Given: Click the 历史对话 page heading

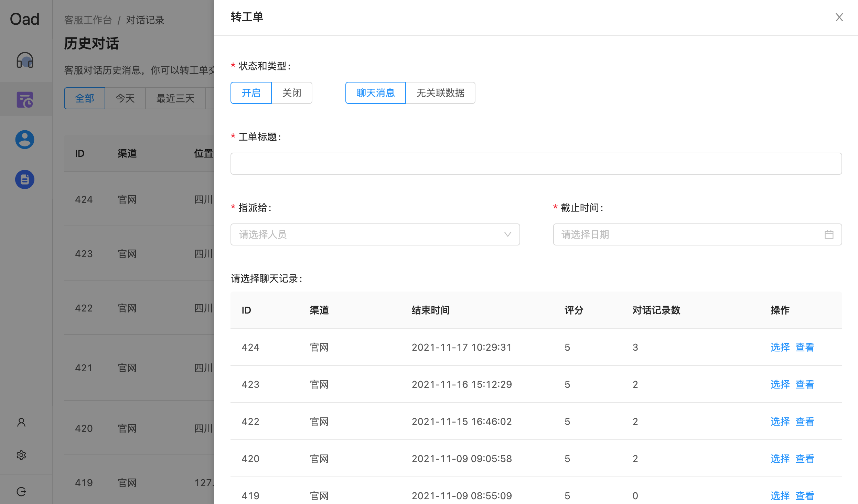Looking at the screenshot, I should tap(92, 43).
